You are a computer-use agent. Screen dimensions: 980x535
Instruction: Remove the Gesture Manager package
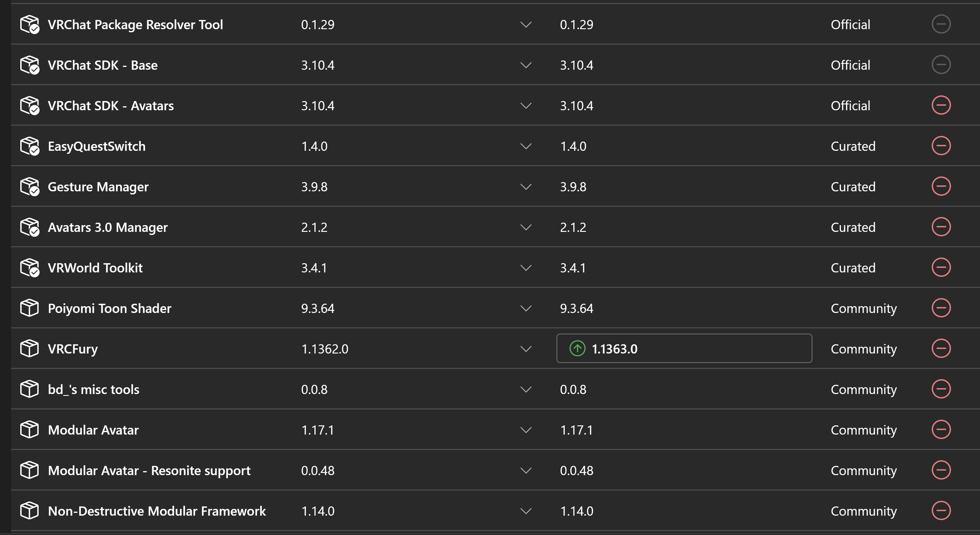941,186
